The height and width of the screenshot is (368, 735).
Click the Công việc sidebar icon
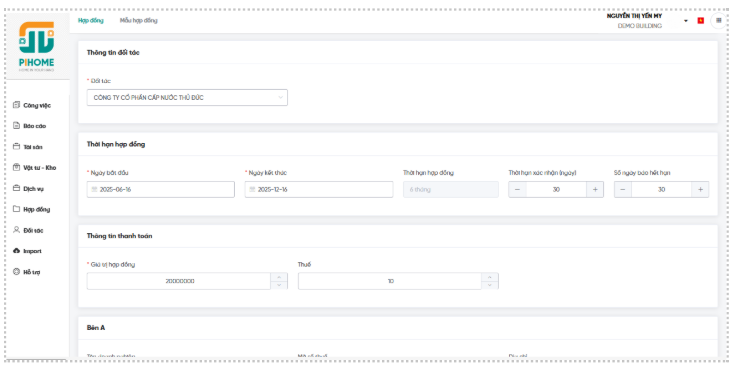(16, 105)
